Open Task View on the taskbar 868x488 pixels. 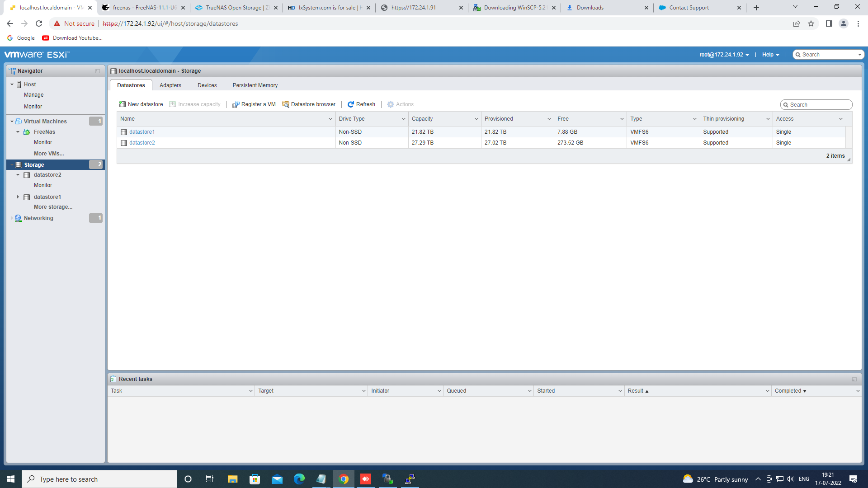tap(209, 479)
